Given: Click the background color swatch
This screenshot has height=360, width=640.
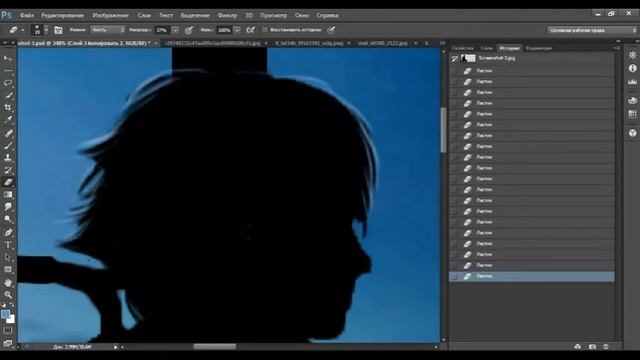Looking at the screenshot, I should (x=11, y=319).
